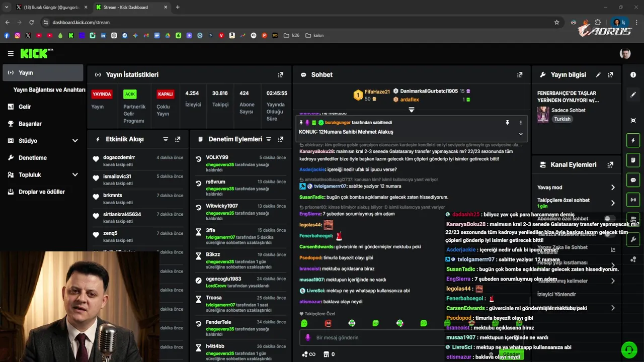Pop out the Kanal Eylemleri panel

point(610,165)
